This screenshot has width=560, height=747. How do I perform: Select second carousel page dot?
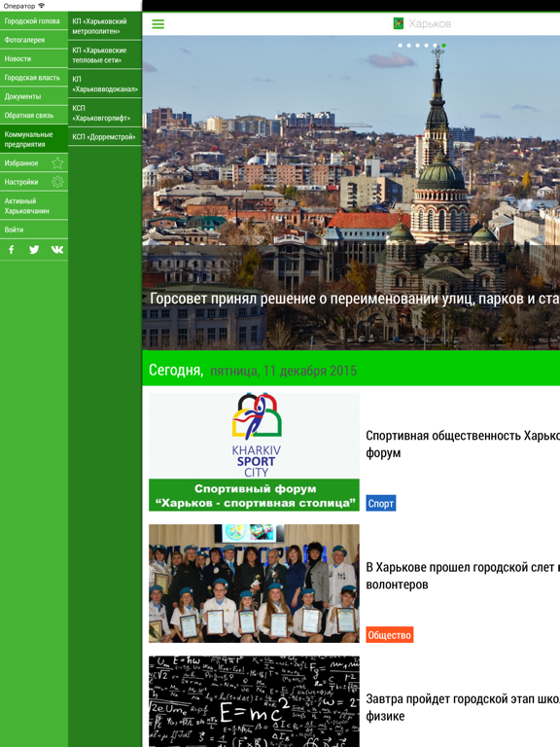[x=408, y=46]
